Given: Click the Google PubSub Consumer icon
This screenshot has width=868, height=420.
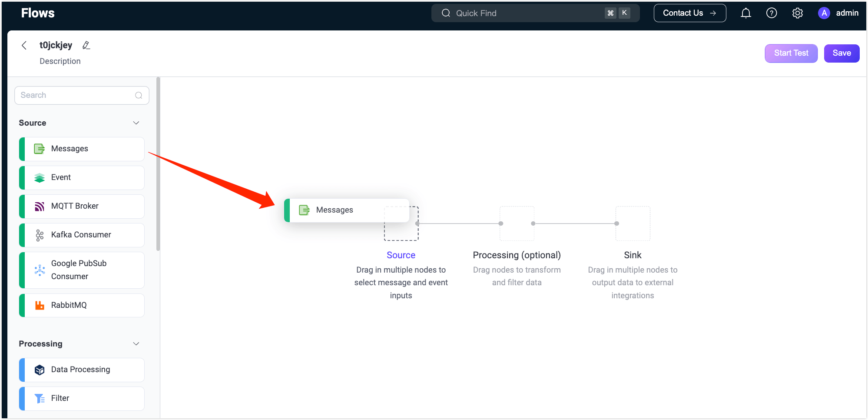Looking at the screenshot, I should point(40,270).
